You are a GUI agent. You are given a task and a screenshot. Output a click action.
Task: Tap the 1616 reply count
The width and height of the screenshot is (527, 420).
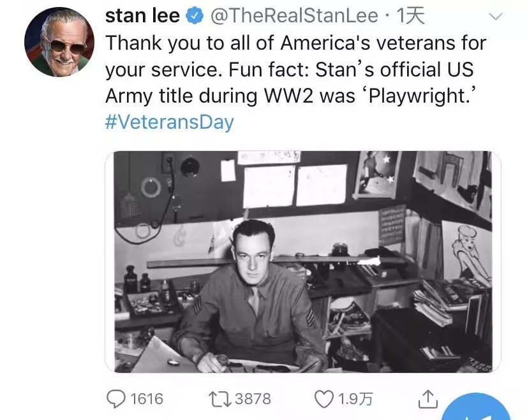click(x=147, y=399)
